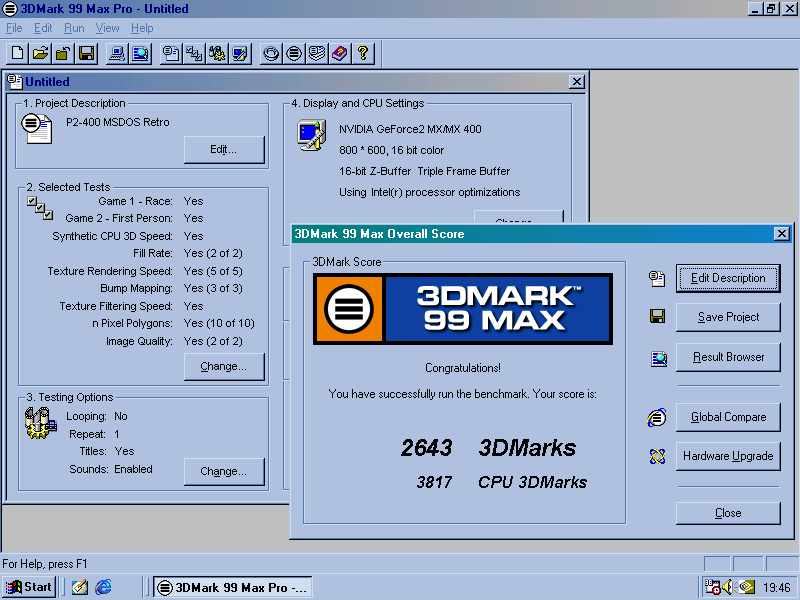800x600 pixels.
Task: Click the stacked documents toolbar icon
Action: [x=317, y=53]
